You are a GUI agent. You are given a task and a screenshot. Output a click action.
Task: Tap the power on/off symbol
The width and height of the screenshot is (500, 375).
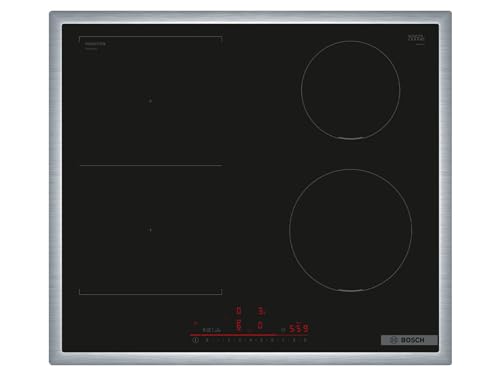click(x=196, y=340)
